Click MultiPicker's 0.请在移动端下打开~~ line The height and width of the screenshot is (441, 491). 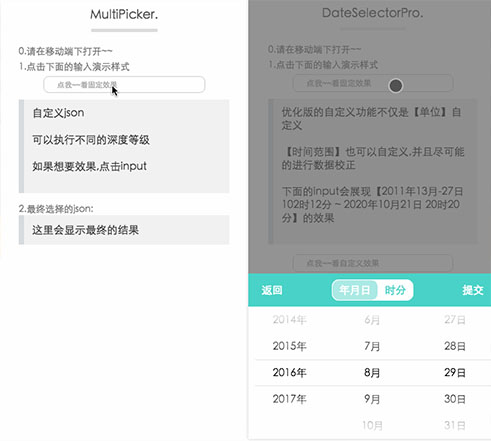click(x=65, y=51)
